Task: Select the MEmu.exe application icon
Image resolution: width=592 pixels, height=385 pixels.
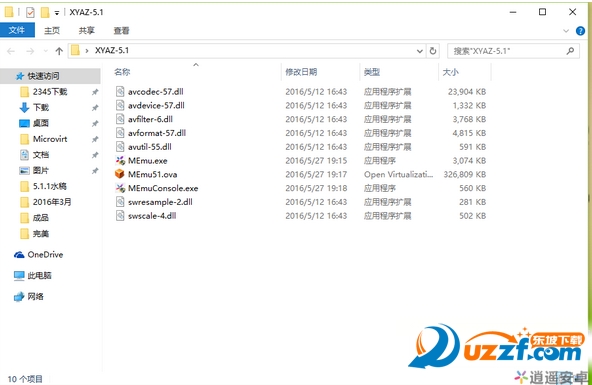Action: click(120, 160)
